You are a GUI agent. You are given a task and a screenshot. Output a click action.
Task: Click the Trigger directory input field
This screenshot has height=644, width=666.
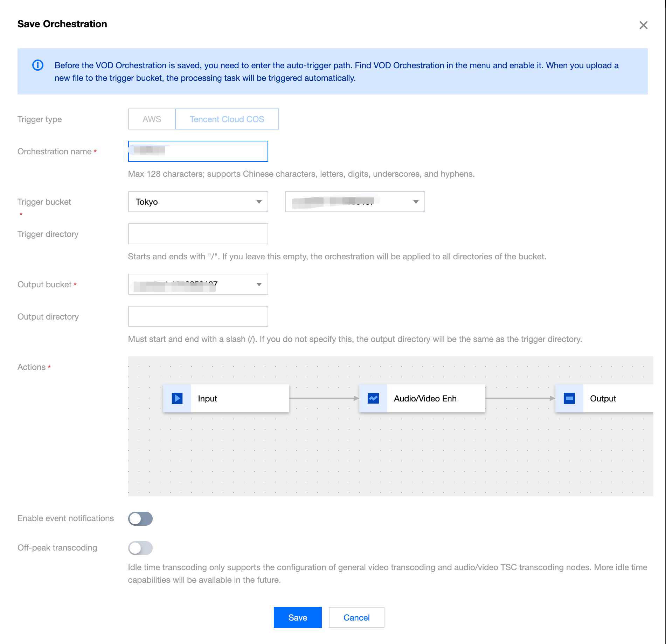click(198, 234)
